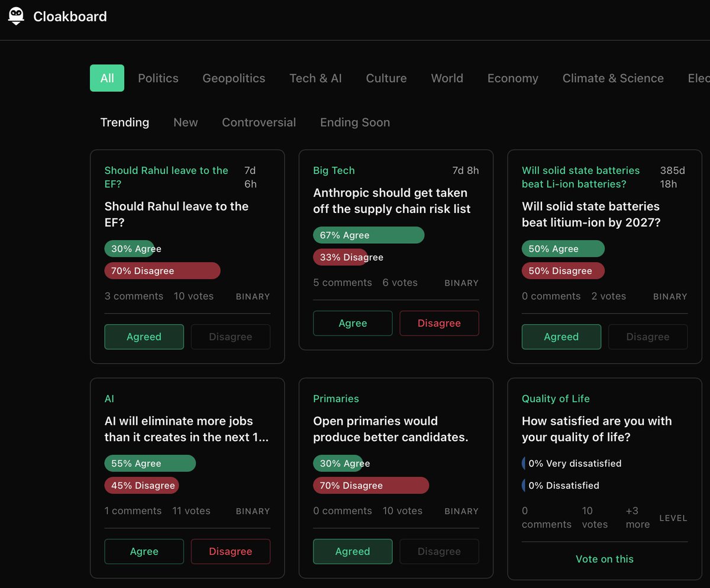Select the Economy category tab
This screenshot has height=588, width=710.
tap(513, 78)
